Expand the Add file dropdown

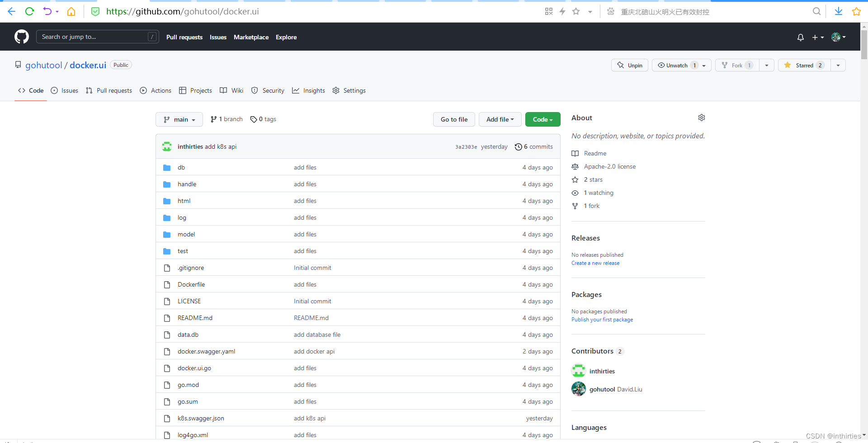[500, 119]
